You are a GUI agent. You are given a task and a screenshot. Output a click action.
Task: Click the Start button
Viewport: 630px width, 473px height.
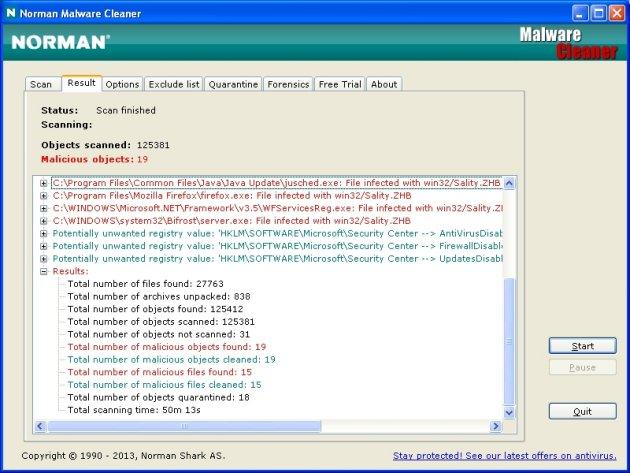pos(582,346)
